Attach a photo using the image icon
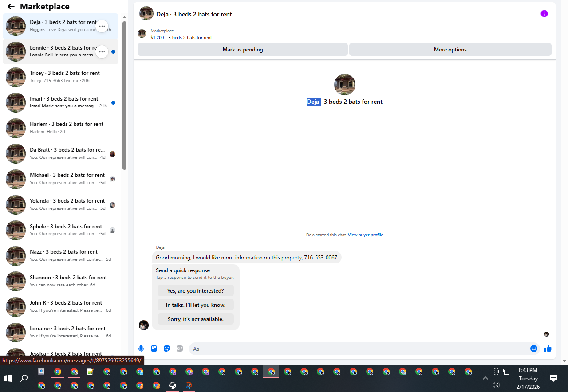This screenshot has width=568, height=392. [154, 349]
